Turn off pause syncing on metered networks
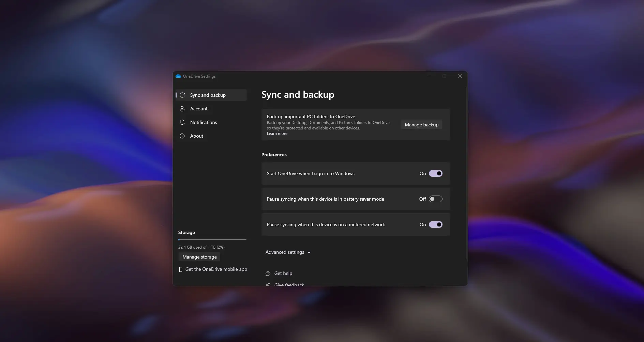This screenshot has width=644, height=342. tap(435, 224)
